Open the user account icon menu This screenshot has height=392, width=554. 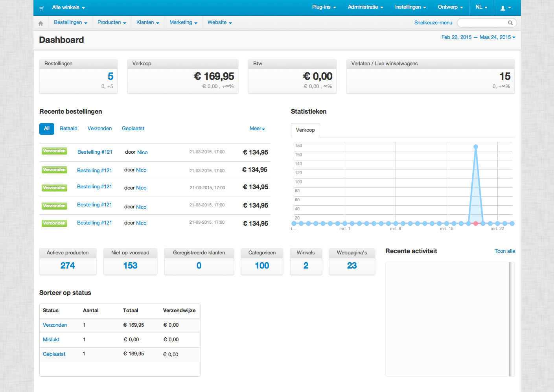(505, 8)
